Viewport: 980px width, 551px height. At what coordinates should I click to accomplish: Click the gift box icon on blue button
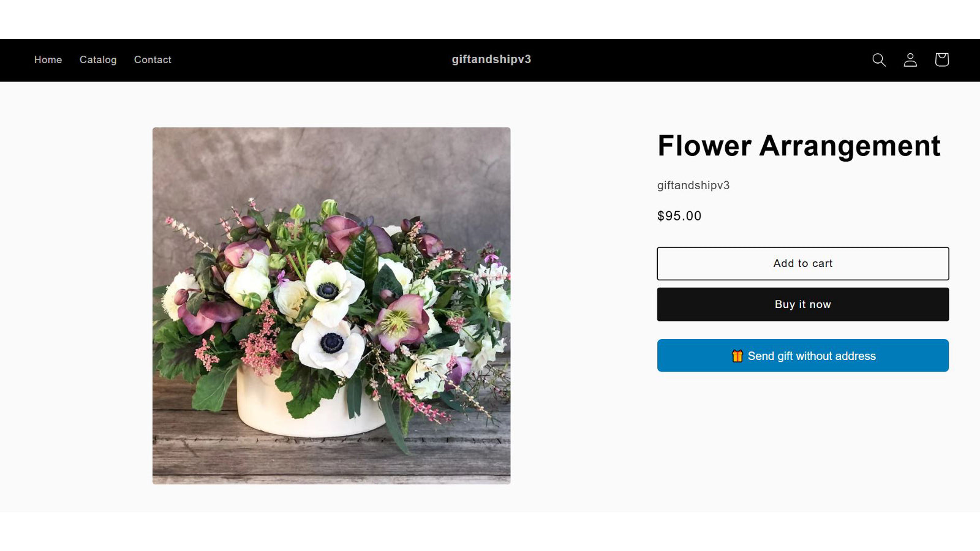[737, 356]
